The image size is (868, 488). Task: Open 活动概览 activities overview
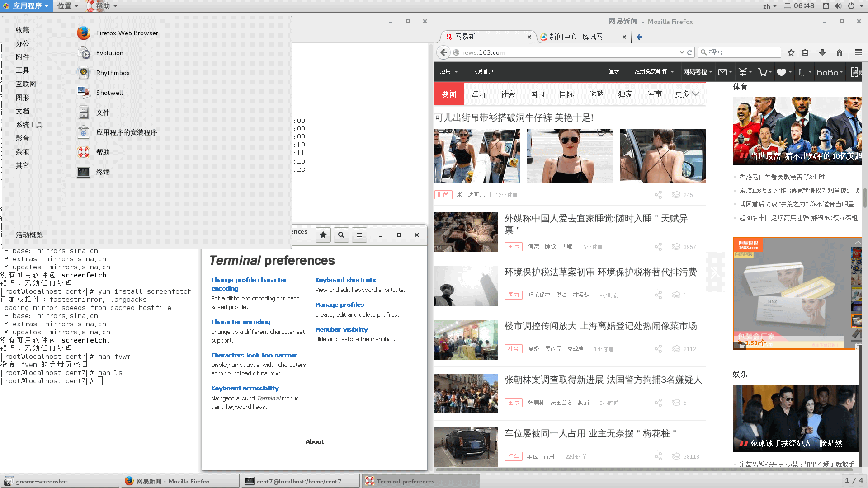pyautogui.click(x=29, y=235)
